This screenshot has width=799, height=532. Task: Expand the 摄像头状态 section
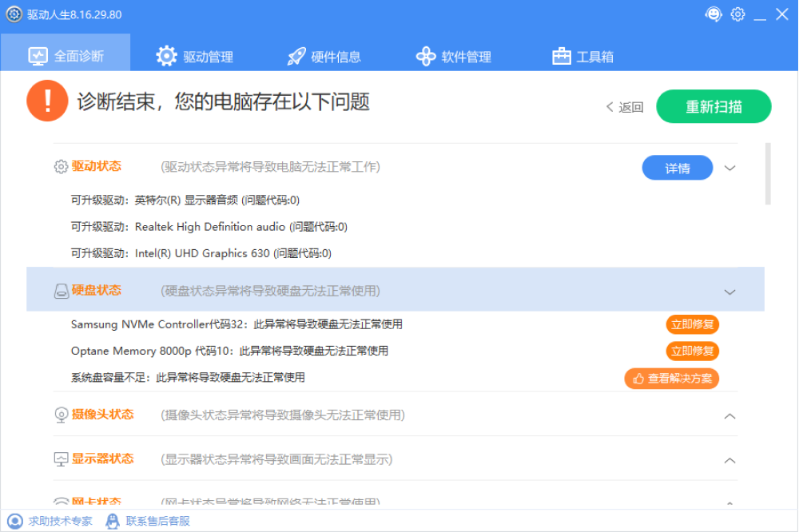point(729,416)
